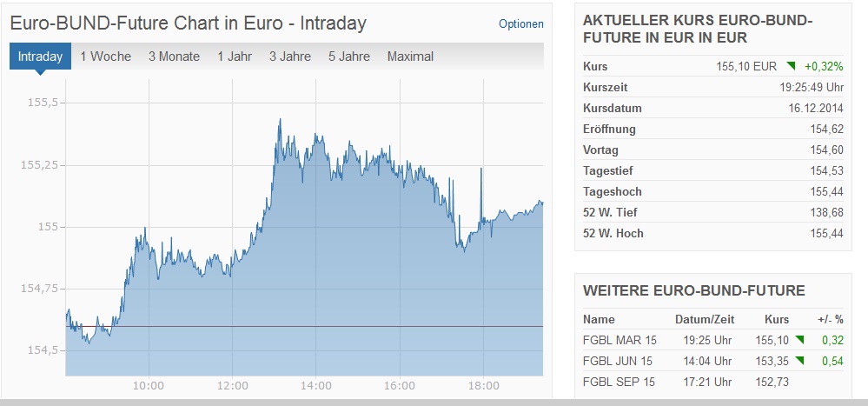Switch chart to 5 Jahre
The height and width of the screenshot is (406, 868).
(349, 57)
